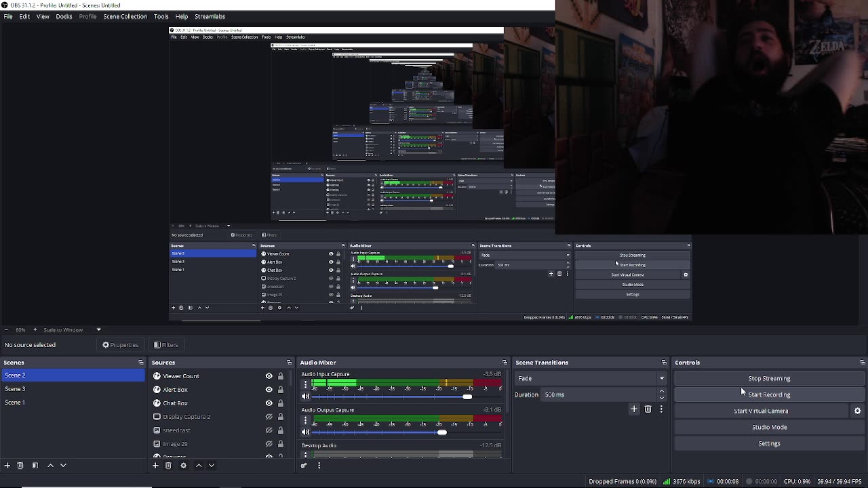Click Stop Streaming button
The image size is (868, 488).
point(769,378)
